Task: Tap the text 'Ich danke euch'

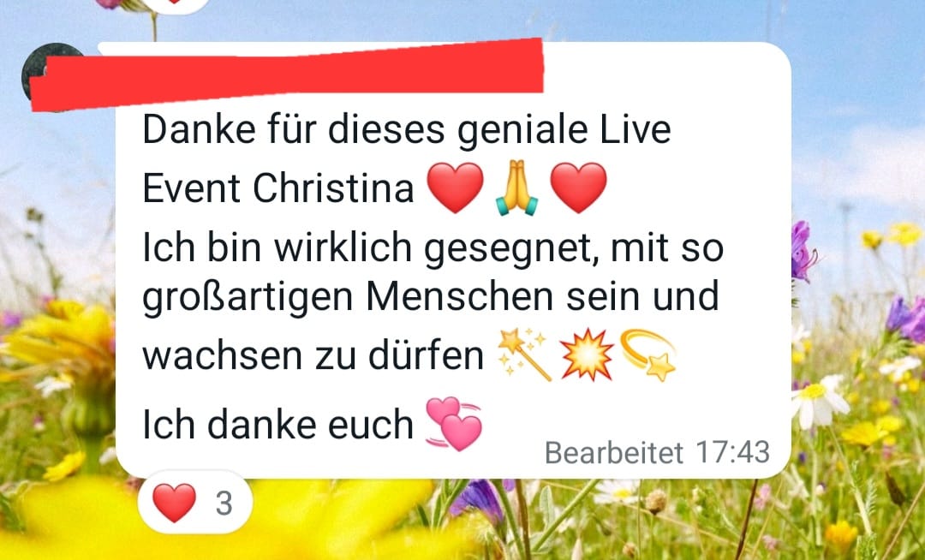Action: point(277,424)
